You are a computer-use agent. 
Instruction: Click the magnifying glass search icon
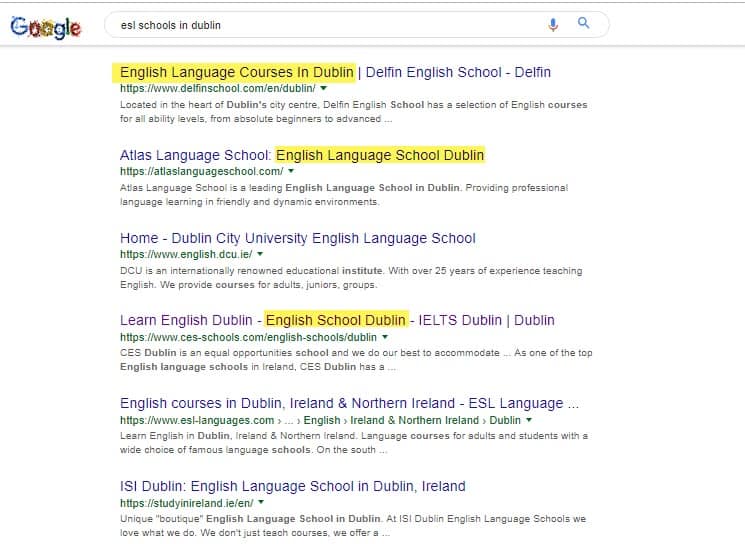pyautogui.click(x=583, y=23)
